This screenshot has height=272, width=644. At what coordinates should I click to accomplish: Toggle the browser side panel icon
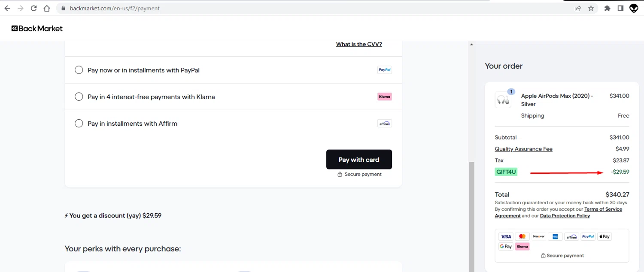pyautogui.click(x=620, y=8)
